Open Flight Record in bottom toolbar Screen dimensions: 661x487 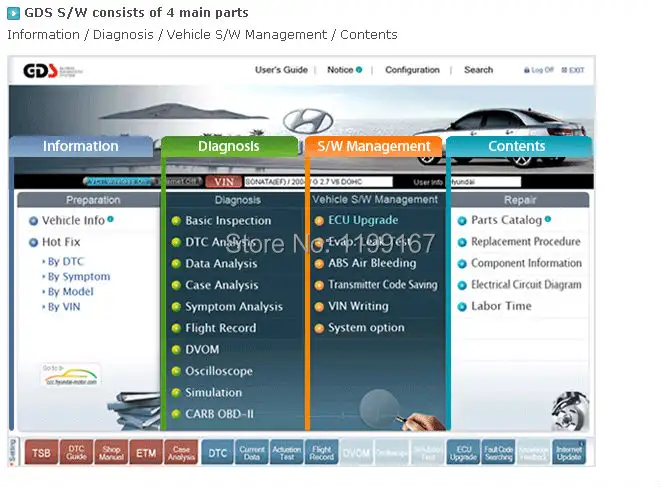point(322,453)
